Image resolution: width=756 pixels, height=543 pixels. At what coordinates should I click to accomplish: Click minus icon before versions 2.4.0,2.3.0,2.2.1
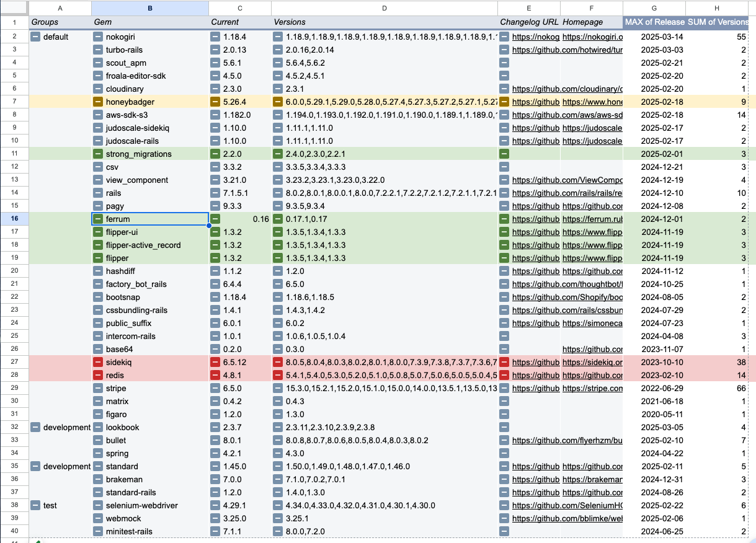278,154
